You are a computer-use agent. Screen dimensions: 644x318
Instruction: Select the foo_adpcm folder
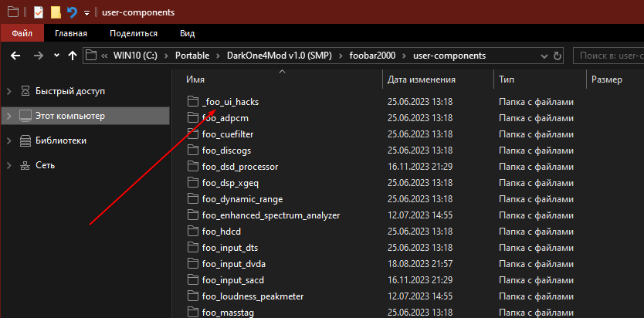[x=225, y=118]
